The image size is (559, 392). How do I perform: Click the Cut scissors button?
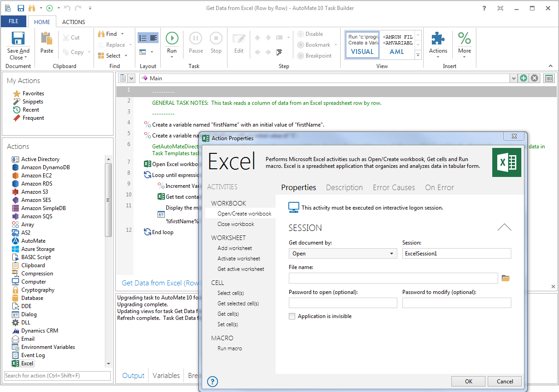coord(71,38)
